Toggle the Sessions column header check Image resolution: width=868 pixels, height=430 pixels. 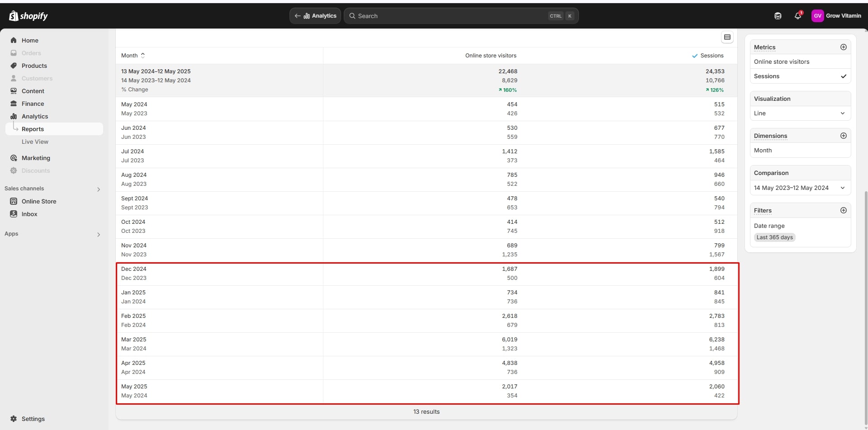click(695, 56)
